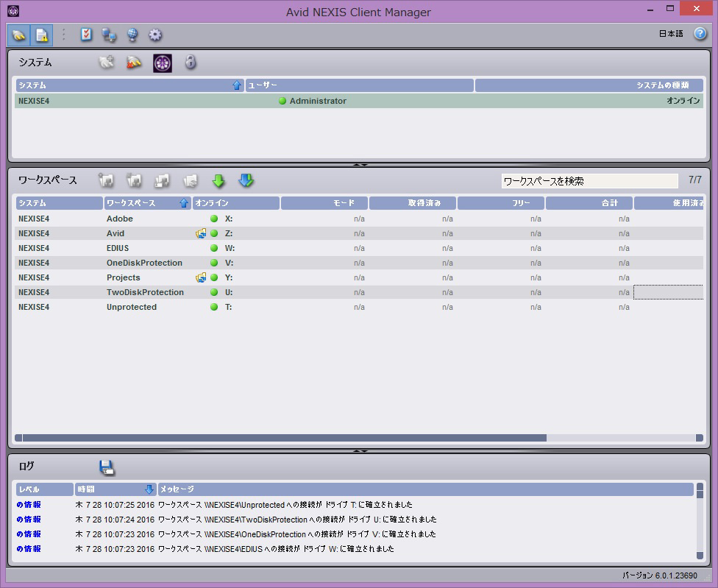Click the auto-mount icon on Avid row
This screenshot has height=588, width=718.
pyautogui.click(x=201, y=233)
